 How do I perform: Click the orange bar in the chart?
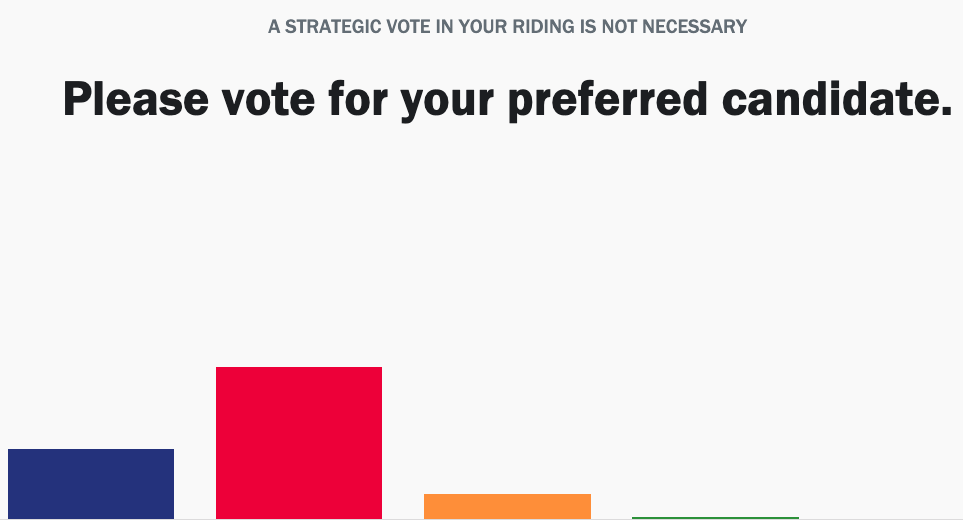[x=507, y=506]
